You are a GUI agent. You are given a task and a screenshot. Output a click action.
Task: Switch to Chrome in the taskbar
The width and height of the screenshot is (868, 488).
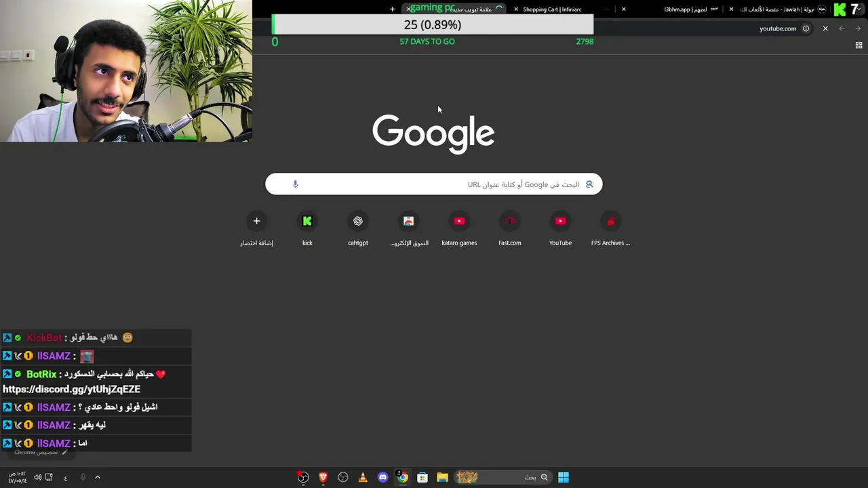click(403, 477)
